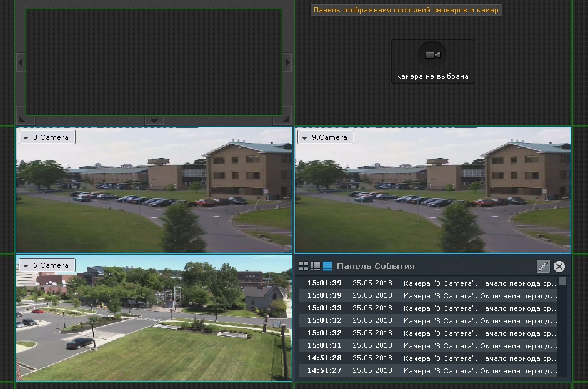Switch Events panel to tile grid view
This screenshot has width=588, height=389.
(304, 266)
